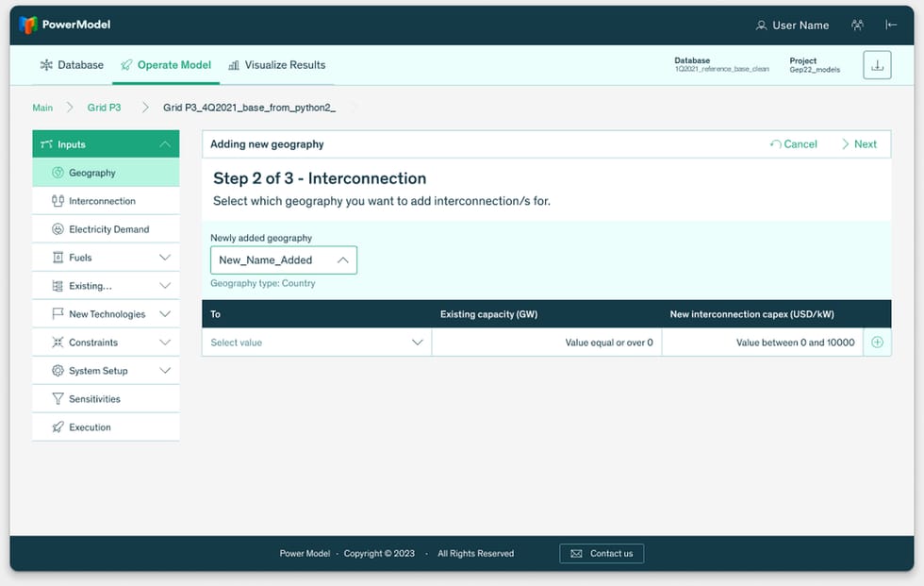Click the New interconnection capex input field
924x586 pixels.
click(763, 343)
